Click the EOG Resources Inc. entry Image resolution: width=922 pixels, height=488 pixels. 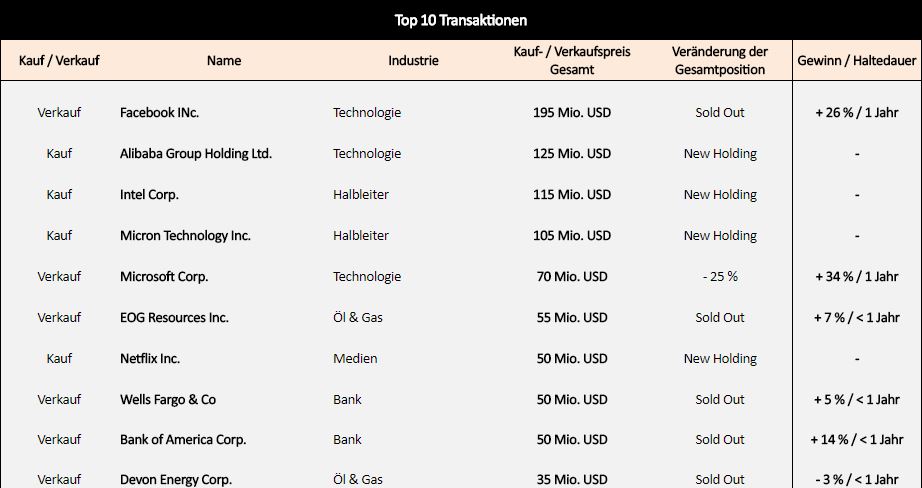pyautogui.click(x=174, y=317)
